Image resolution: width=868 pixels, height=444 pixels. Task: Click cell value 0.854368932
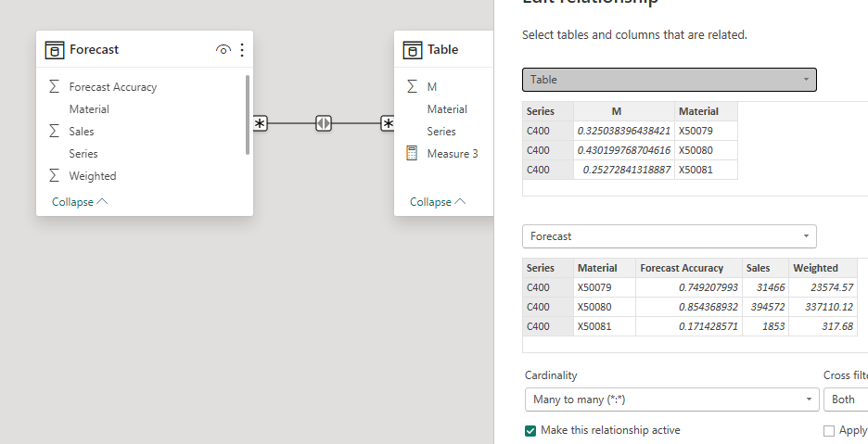click(689, 307)
